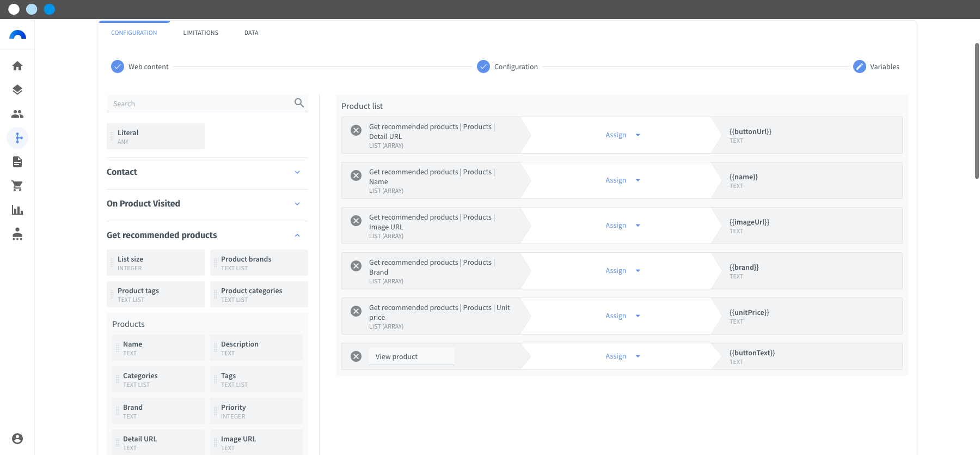Open Assign dropdown for imageUrl

(622, 226)
